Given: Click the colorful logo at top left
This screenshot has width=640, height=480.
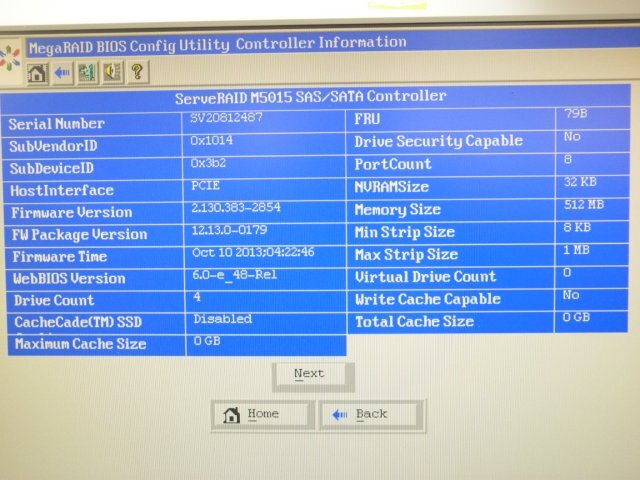Looking at the screenshot, I should [x=10, y=58].
